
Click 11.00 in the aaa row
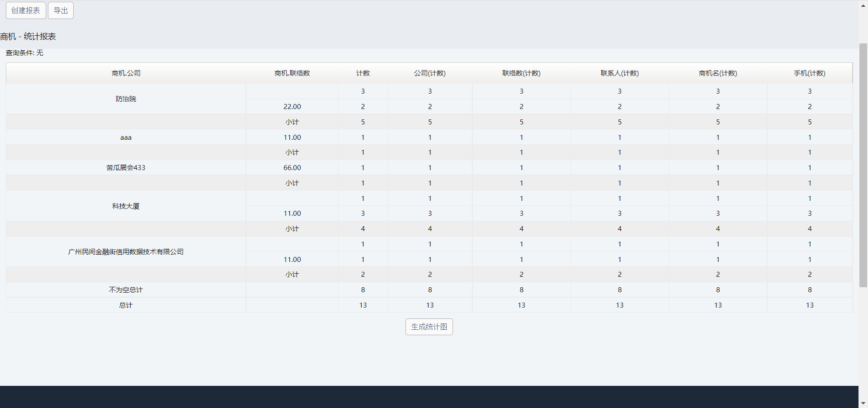[292, 137]
